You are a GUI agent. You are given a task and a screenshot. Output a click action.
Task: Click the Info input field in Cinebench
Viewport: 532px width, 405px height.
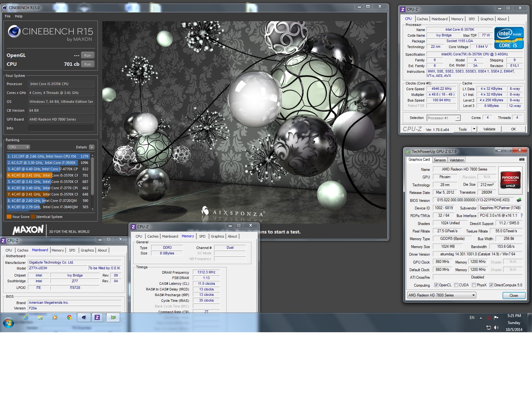click(x=61, y=128)
